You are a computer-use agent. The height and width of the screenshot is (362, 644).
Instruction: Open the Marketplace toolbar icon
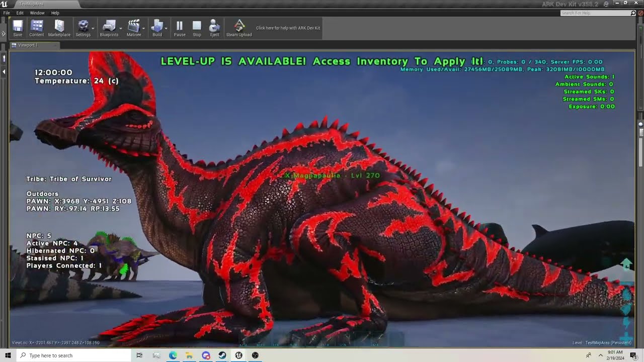pyautogui.click(x=59, y=28)
